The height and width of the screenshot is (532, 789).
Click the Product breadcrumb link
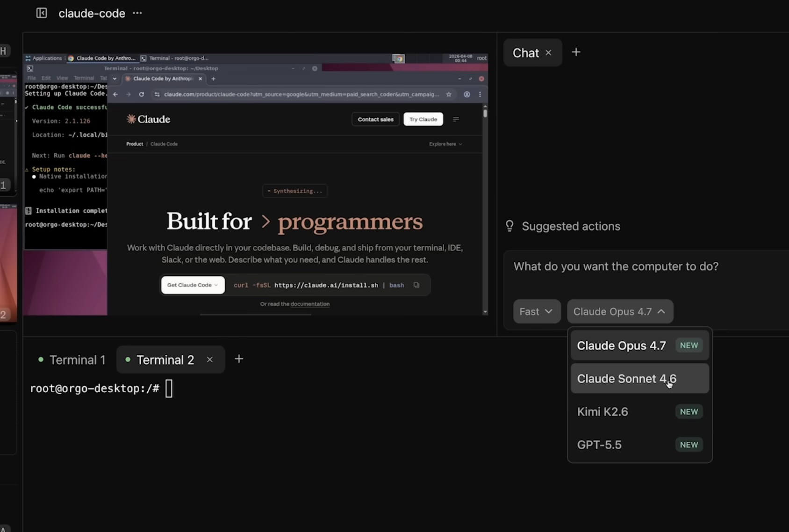pyautogui.click(x=135, y=144)
